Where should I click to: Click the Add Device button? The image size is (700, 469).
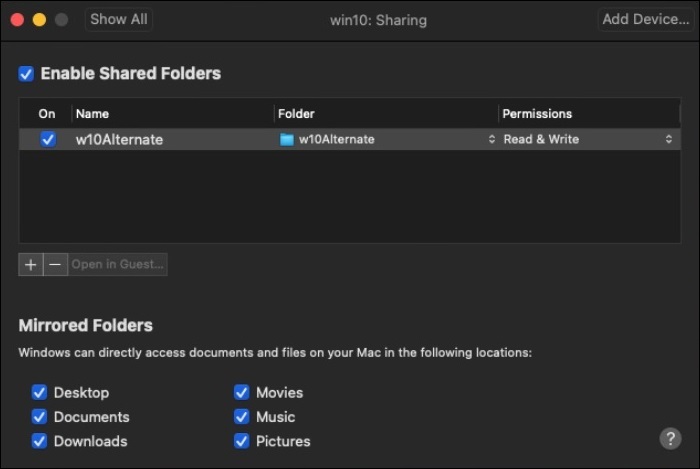pyautogui.click(x=645, y=20)
